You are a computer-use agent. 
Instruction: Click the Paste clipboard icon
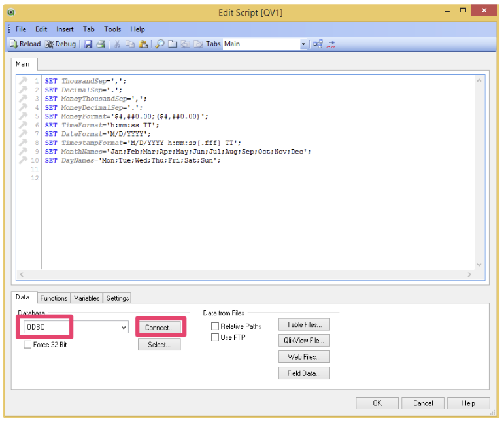click(144, 44)
